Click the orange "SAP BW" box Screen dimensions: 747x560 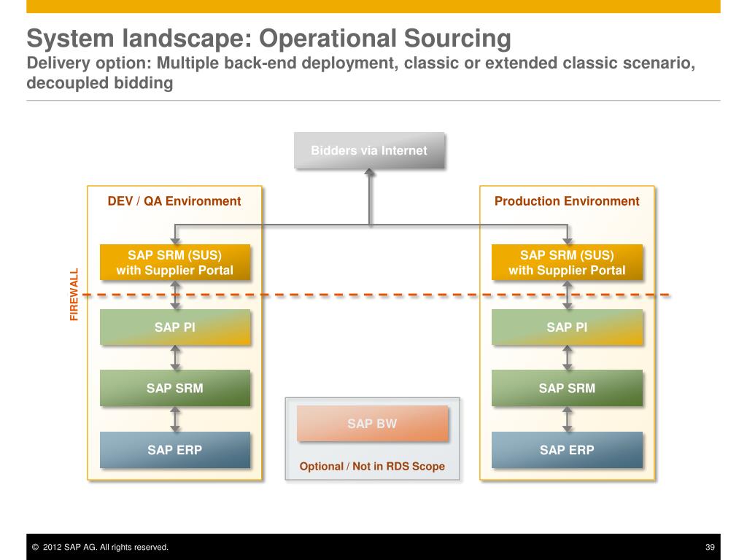click(372, 424)
